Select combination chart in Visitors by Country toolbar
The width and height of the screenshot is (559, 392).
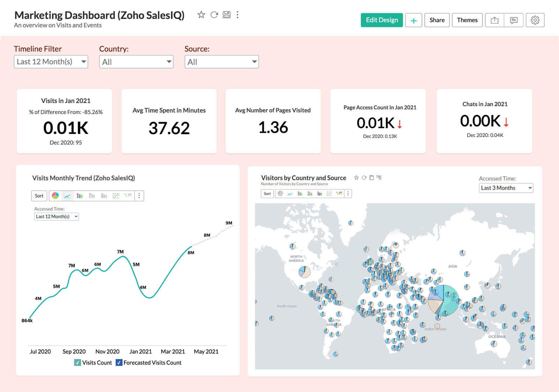[319, 194]
